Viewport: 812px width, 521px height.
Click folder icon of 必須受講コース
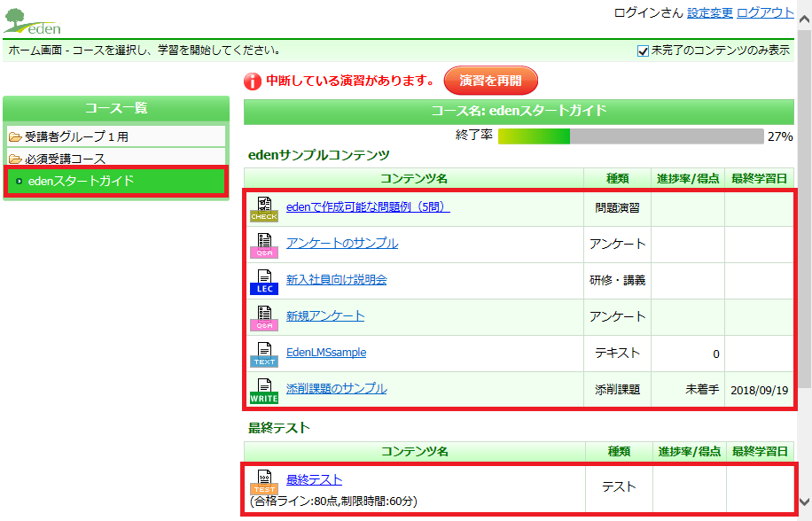tap(15, 159)
